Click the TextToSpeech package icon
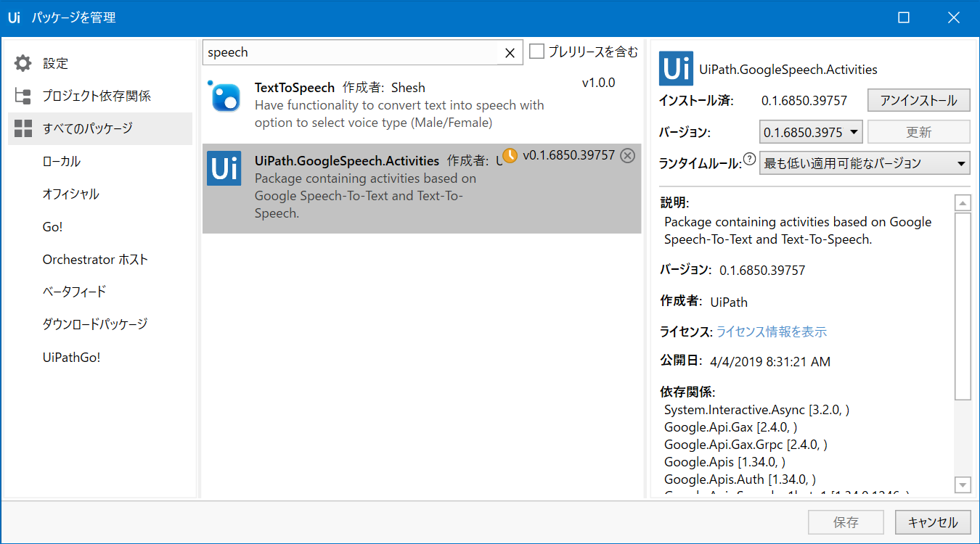Viewport: 980px width, 544px height. coord(224,96)
